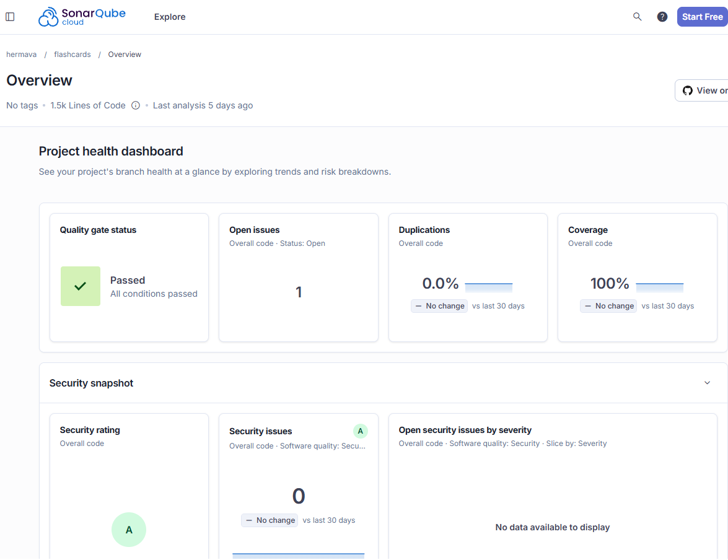
Task: Click Duplications trend sparkline
Action: pos(488,287)
